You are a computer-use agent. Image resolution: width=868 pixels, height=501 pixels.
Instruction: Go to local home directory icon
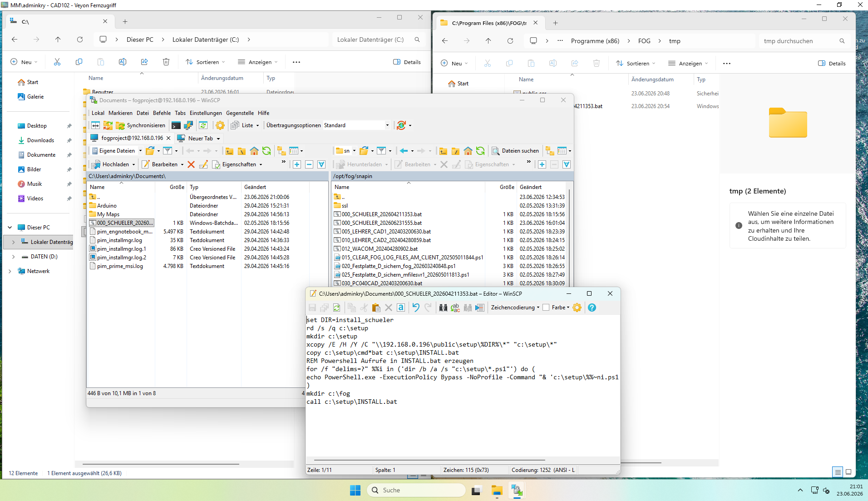click(254, 151)
